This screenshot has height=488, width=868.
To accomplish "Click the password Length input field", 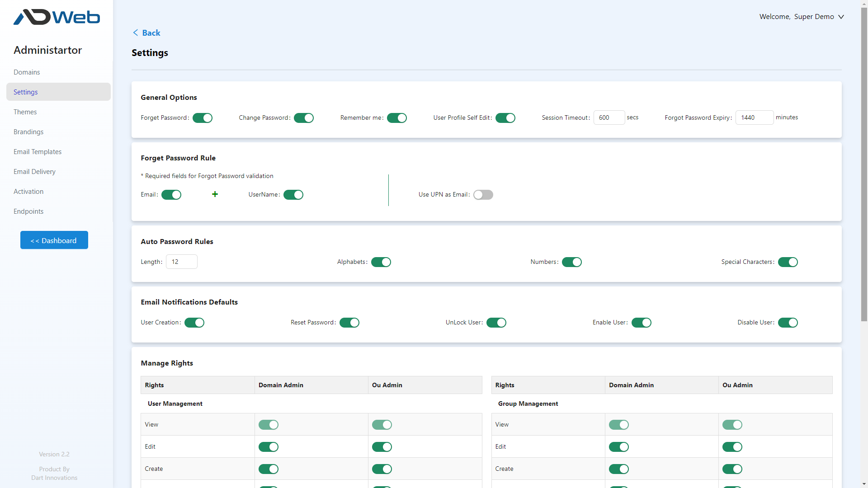I will (x=181, y=261).
